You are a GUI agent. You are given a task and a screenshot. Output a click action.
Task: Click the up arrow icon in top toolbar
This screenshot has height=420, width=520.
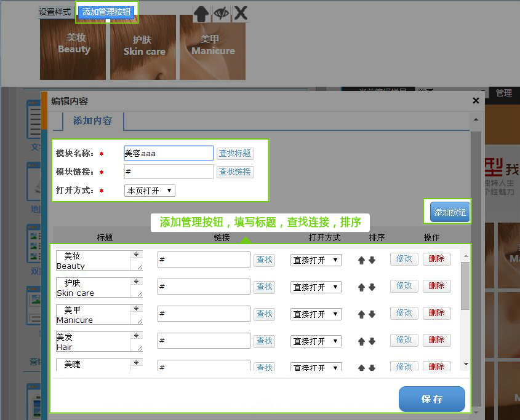201,13
